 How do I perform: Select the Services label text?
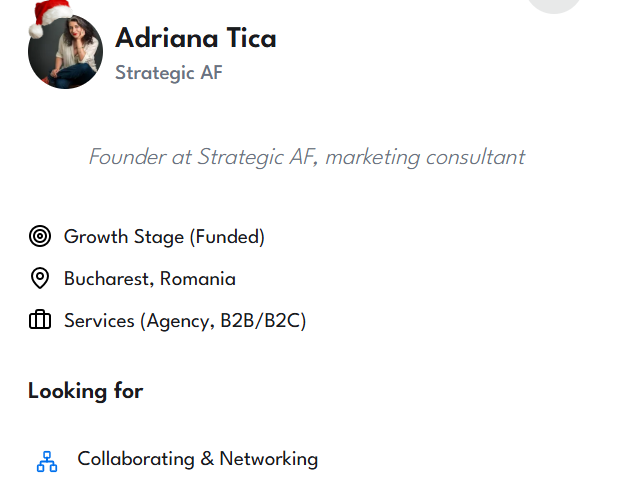coord(99,321)
